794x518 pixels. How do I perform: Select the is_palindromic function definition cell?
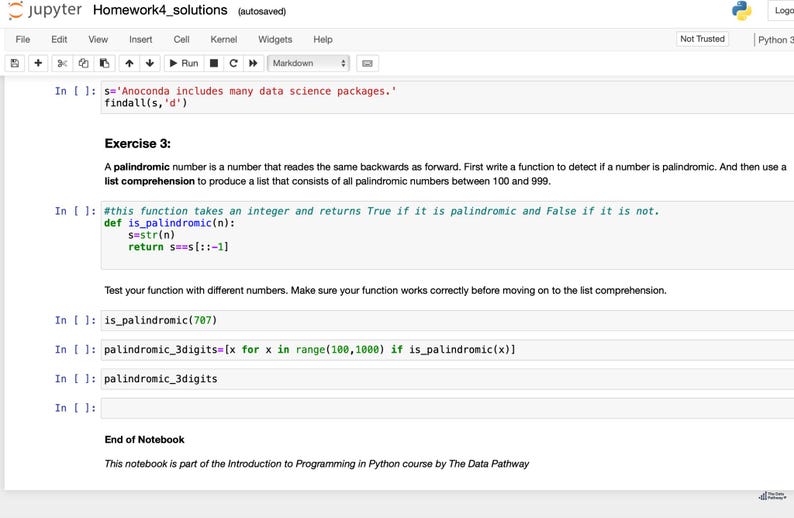point(447,235)
